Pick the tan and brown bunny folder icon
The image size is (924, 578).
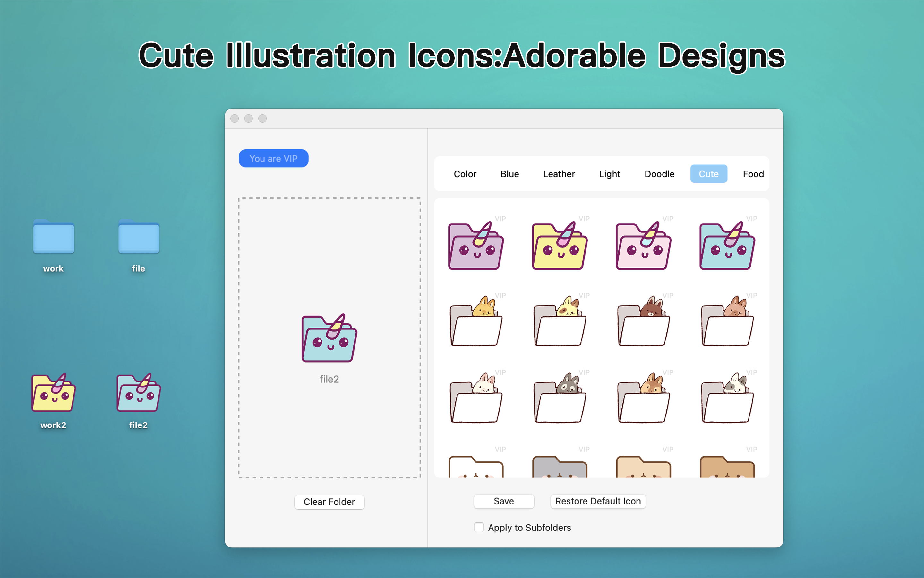[x=643, y=398]
